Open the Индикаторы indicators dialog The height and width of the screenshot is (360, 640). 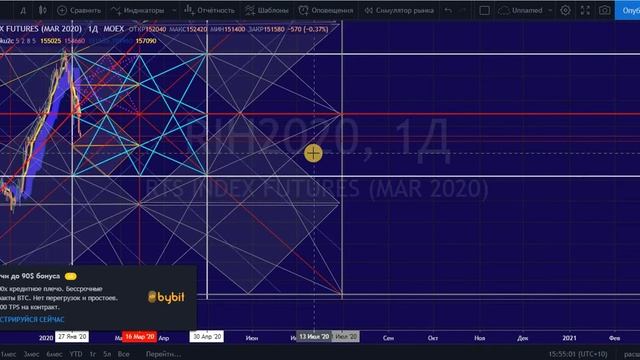tap(138, 11)
